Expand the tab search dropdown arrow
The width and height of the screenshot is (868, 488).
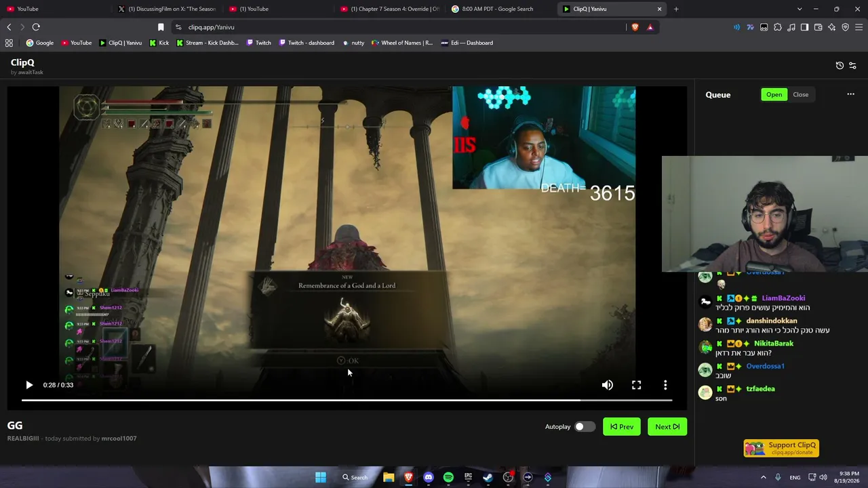800,9
